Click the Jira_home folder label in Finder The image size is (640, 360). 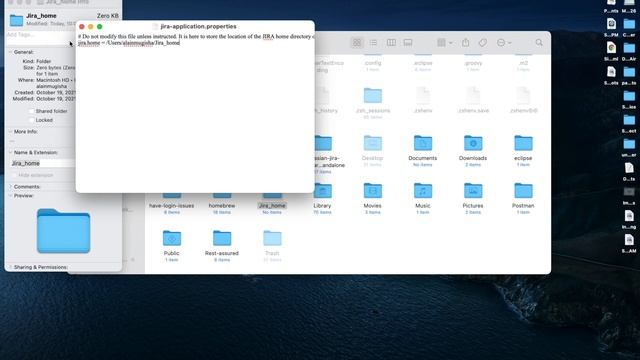(272, 206)
